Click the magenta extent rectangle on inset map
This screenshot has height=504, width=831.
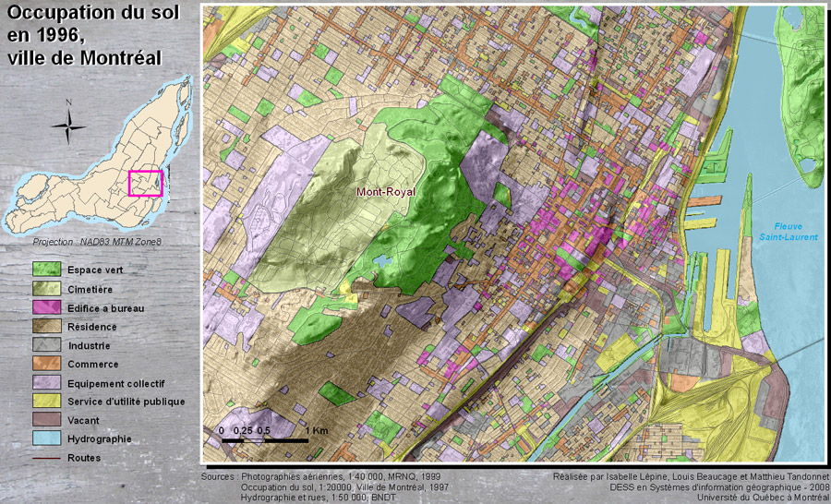(146, 183)
